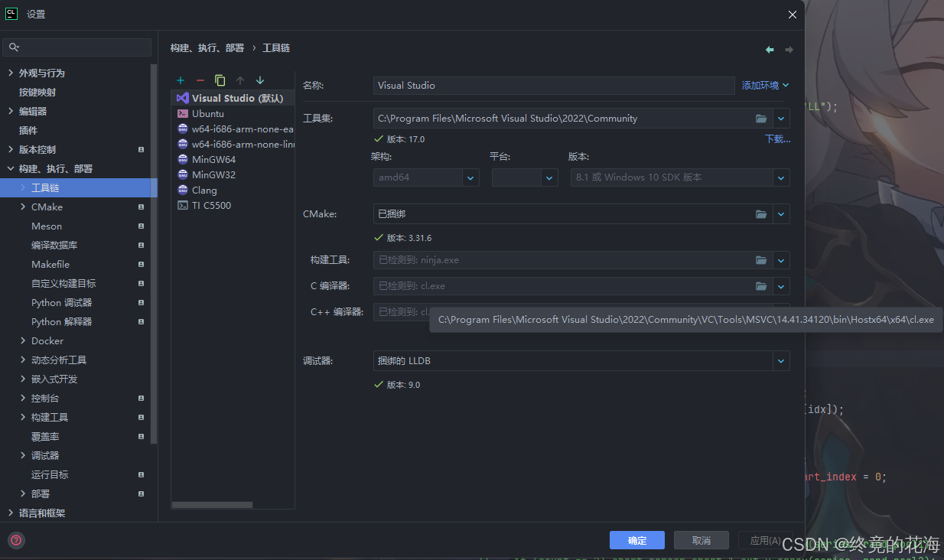The height and width of the screenshot is (560, 944).
Task: Click the 取消 button
Action: tap(701, 540)
